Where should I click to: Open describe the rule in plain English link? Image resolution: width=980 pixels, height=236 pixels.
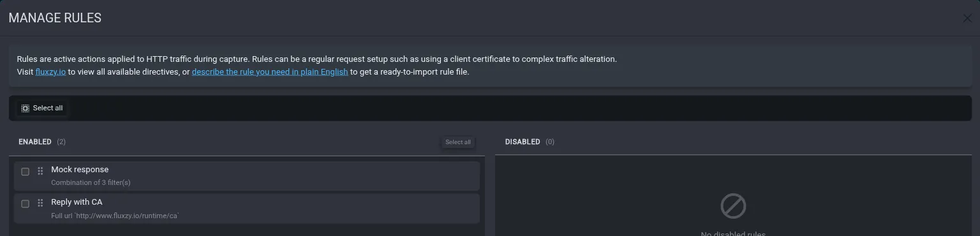270,72
